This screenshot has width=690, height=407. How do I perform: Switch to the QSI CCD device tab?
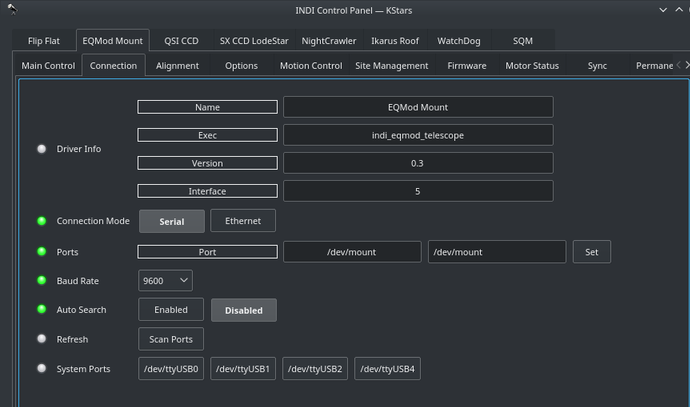pos(181,41)
